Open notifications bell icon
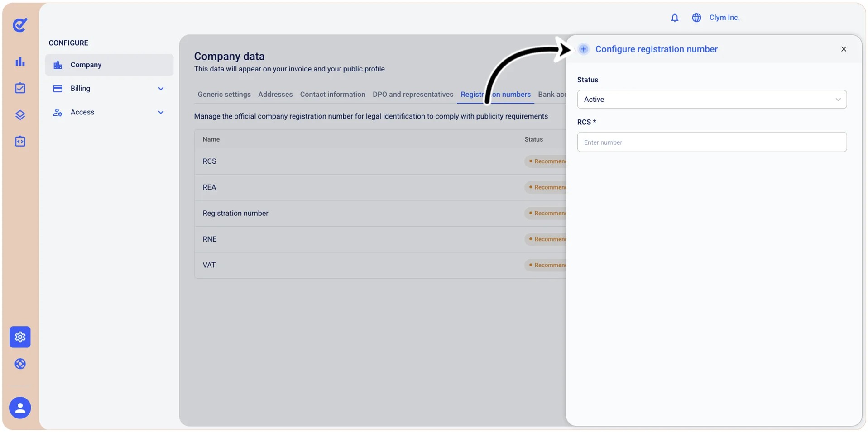Image resolution: width=868 pixels, height=432 pixels. 674,18
